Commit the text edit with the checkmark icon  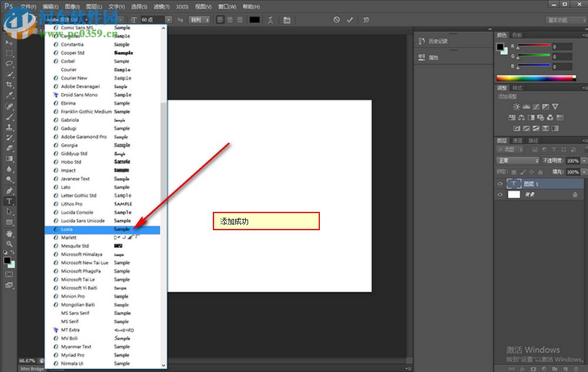[x=350, y=19]
